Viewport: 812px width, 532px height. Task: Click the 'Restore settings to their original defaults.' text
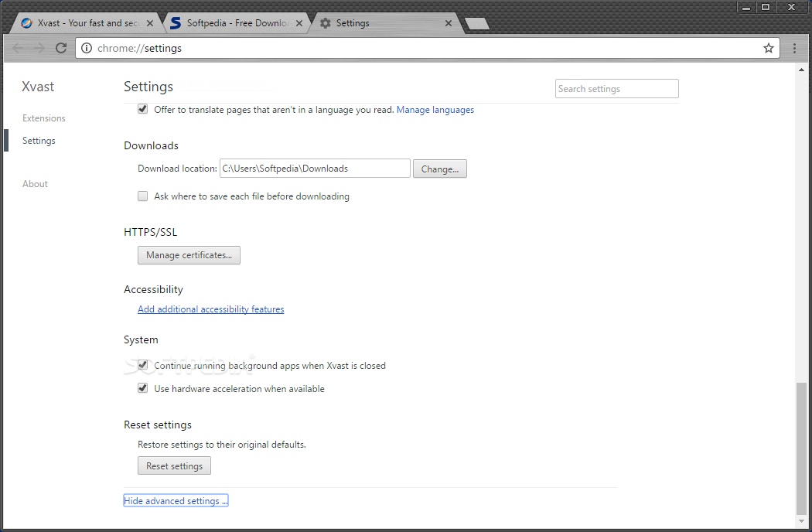point(222,445)
